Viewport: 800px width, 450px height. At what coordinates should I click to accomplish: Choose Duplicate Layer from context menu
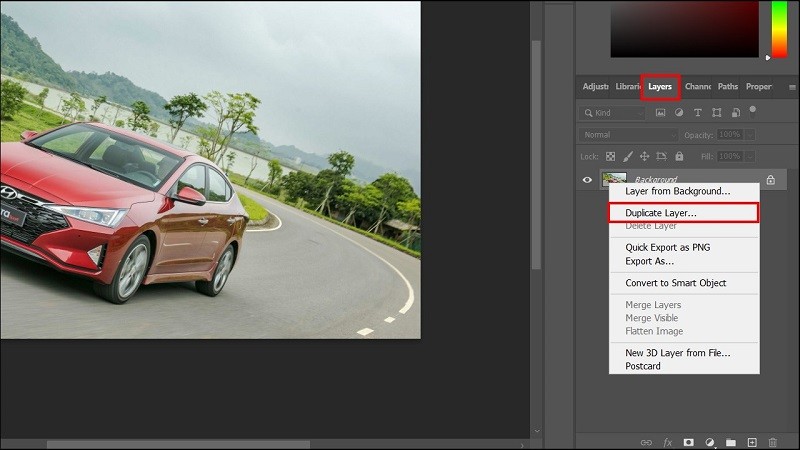pos(684,213)
